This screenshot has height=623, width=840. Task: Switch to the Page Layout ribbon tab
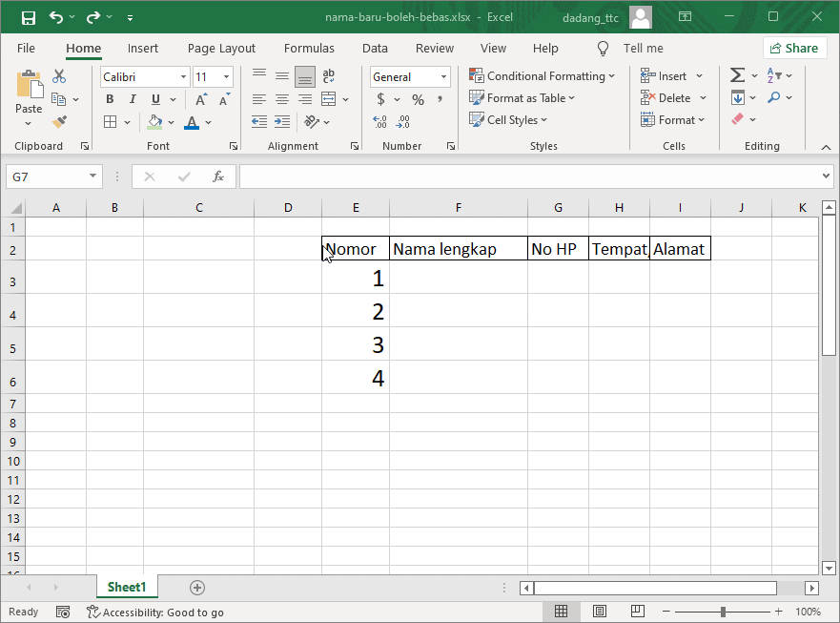point(221,48)
